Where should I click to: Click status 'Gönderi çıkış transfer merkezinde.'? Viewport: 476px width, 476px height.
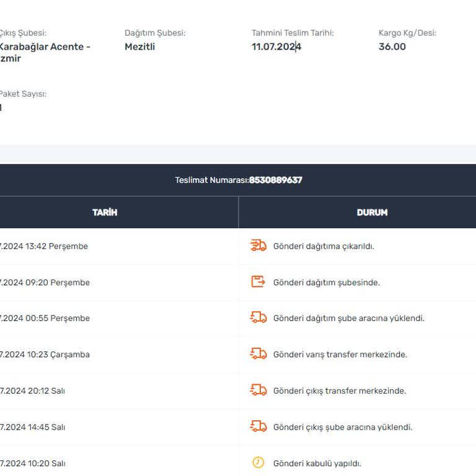pos(340,390)
